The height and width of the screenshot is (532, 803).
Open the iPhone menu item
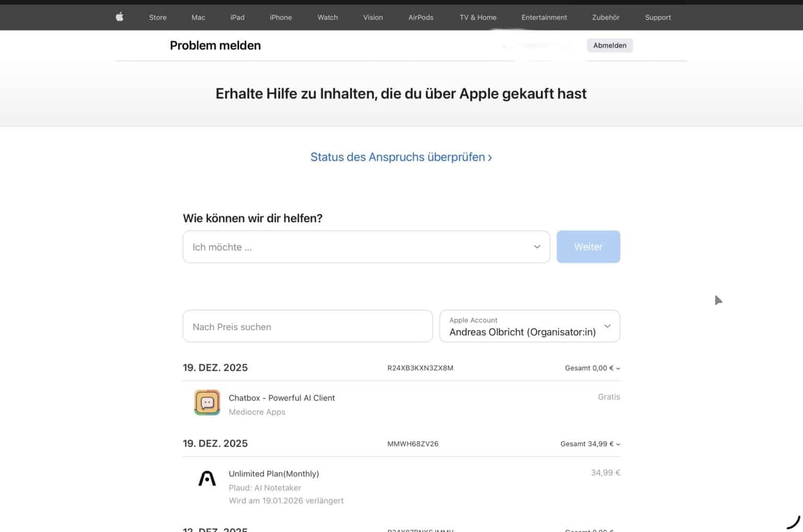pos(281,17)
